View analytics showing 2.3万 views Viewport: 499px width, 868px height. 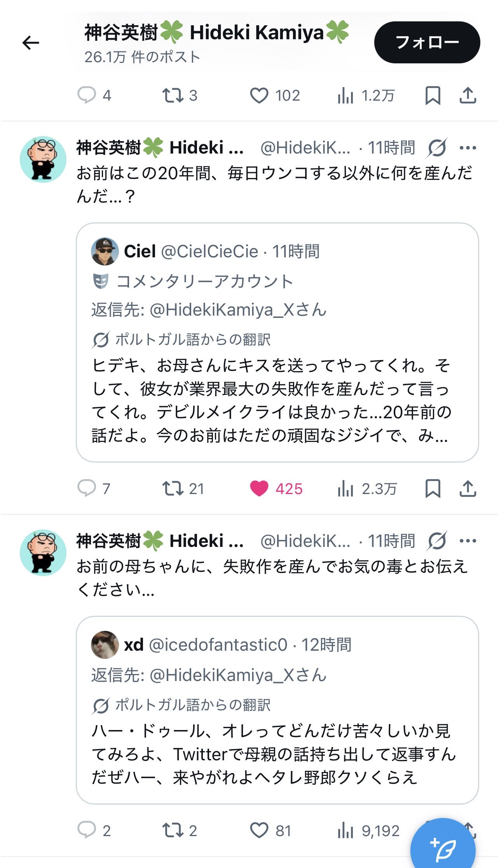(x=367, y=488)
